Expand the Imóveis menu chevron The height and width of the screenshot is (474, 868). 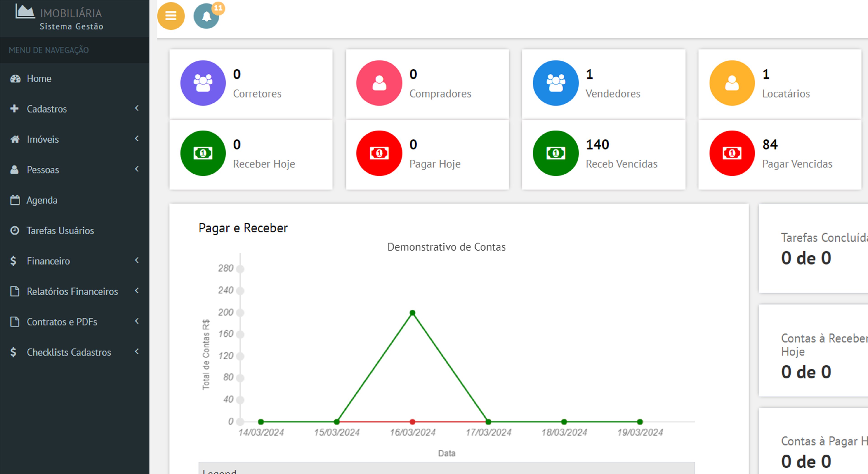(x=137, y=138)
